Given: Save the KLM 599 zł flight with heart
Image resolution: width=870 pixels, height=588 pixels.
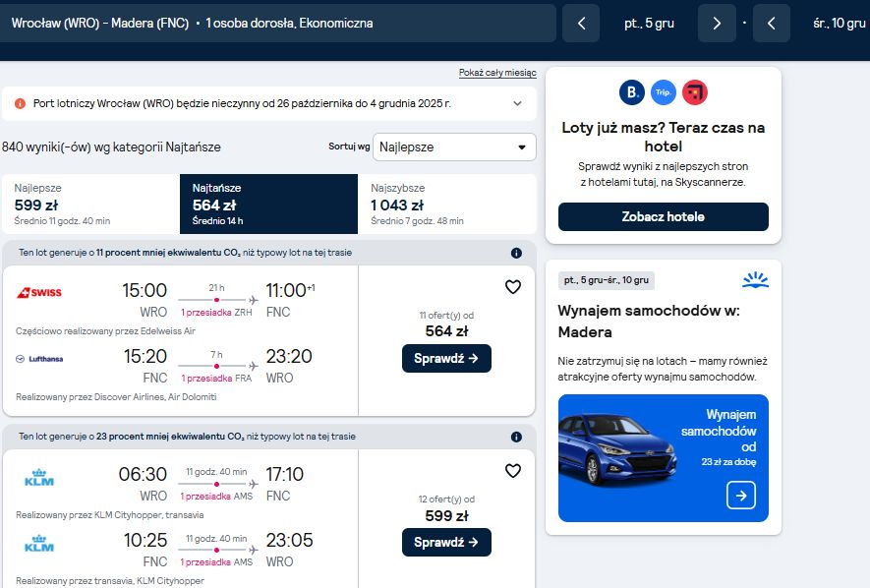Looking at the screenshot, I should [513, 470].
